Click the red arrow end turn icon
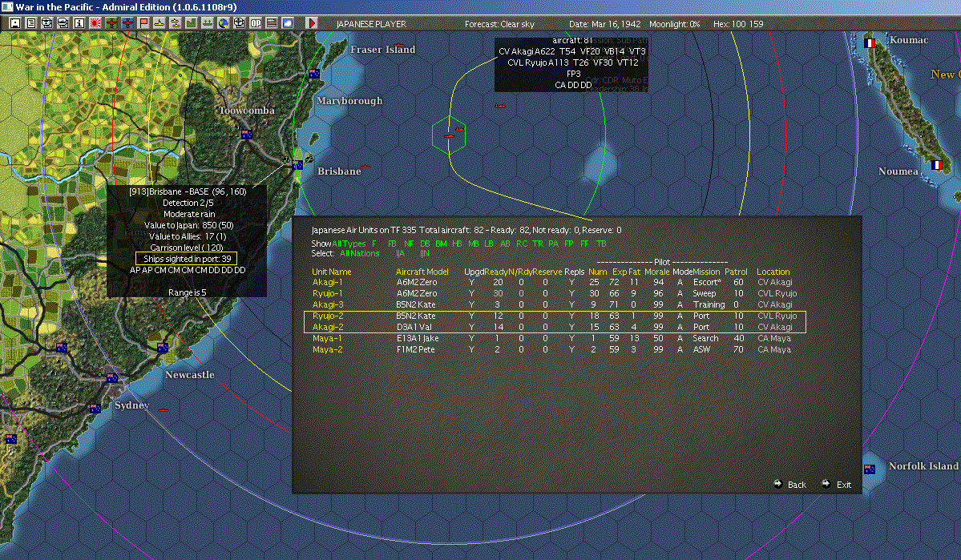 311,23
